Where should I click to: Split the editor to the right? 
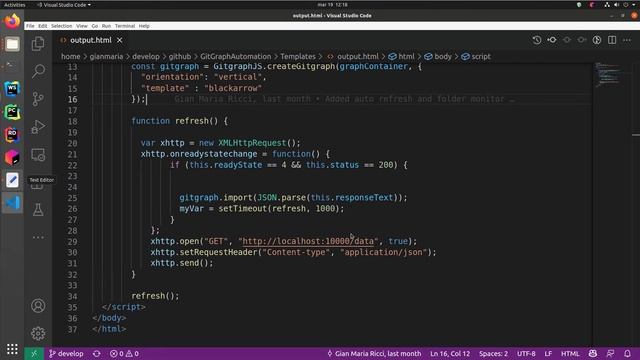(612, 40)
